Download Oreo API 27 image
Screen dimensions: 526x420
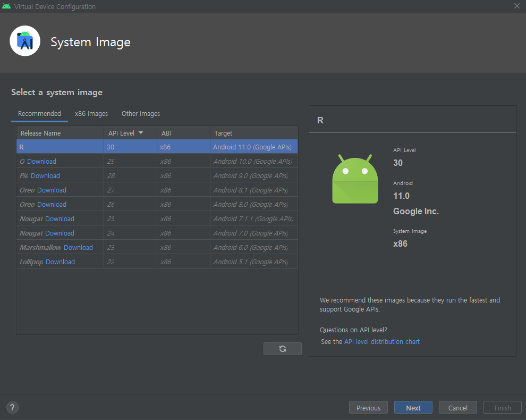point(52,190)
